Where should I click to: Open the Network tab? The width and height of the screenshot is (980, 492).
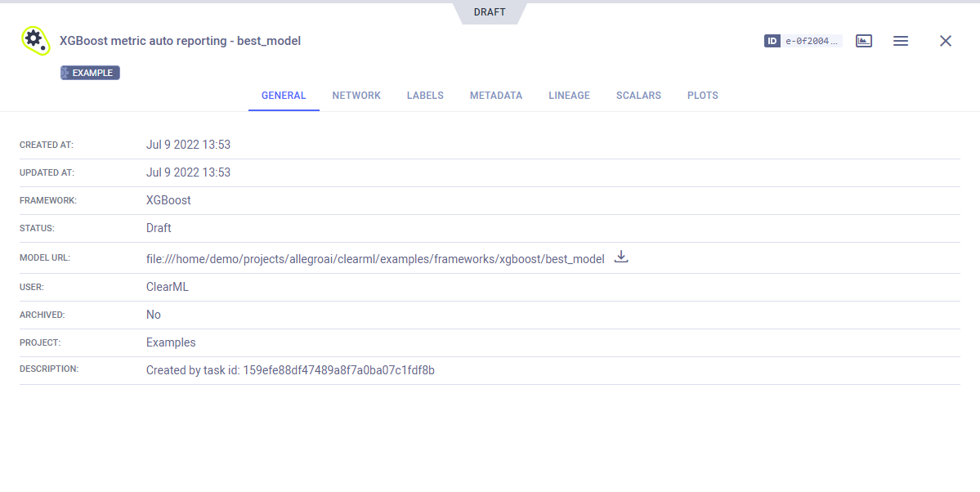point(356,96)
